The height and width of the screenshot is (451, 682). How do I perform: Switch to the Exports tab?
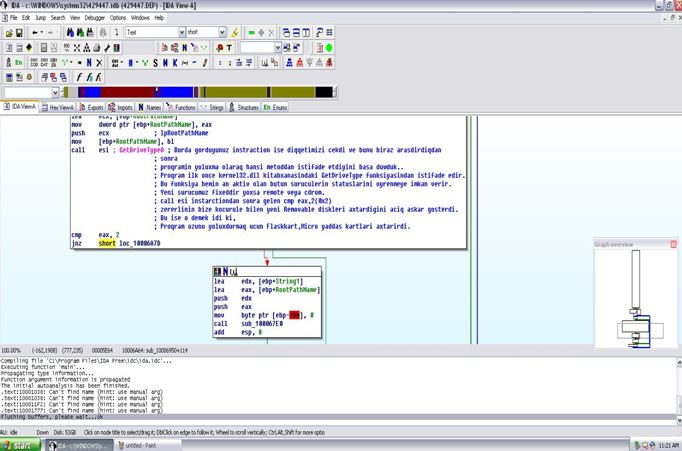(x=91, y=107)
